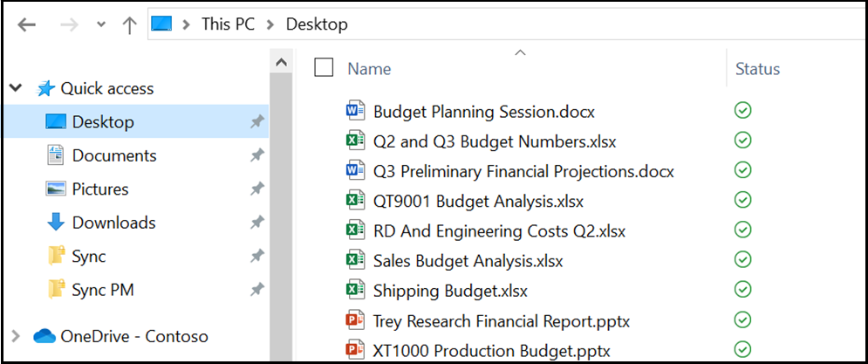
Task: Click Desktop in the address bar breadcrumb
Action: click(x=317, y=24)
